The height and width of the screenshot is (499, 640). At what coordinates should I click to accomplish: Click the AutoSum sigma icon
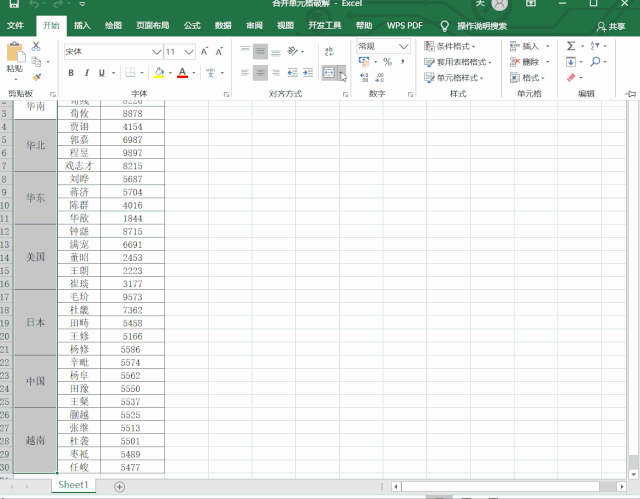(571, 46)
